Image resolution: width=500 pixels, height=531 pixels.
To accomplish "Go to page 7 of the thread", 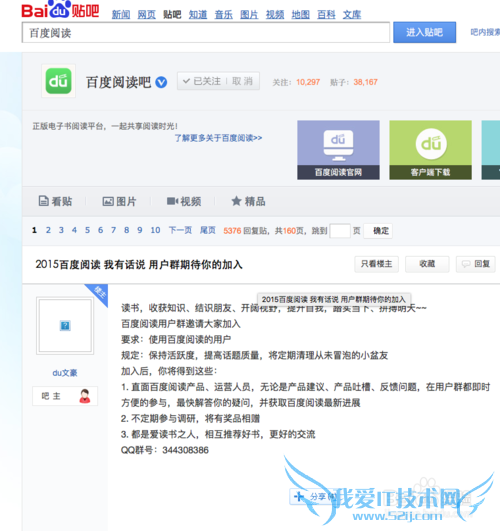I will [113, 230].
